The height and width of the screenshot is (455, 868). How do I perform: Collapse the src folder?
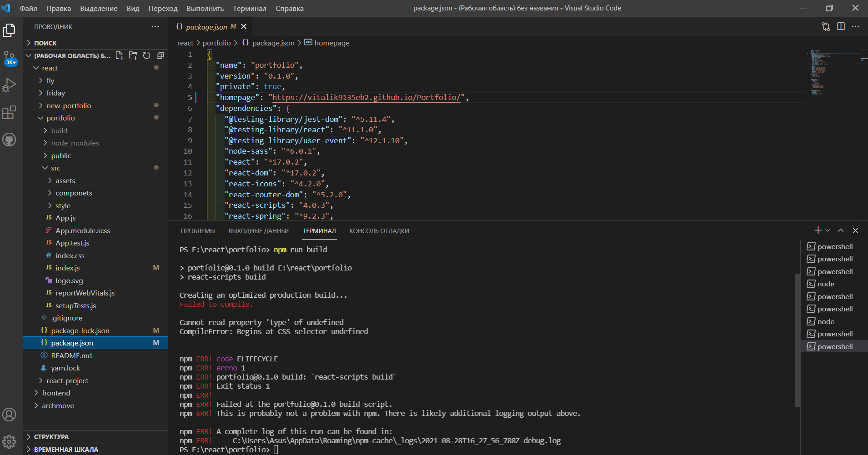[95, 168]
